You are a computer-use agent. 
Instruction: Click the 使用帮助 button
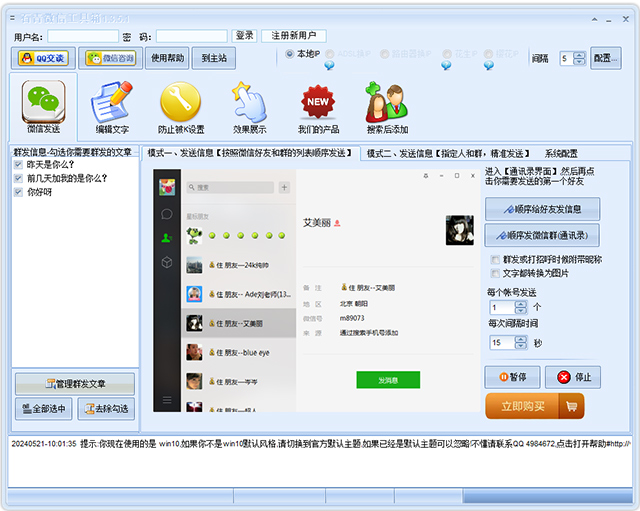click(x=167, y=58)
